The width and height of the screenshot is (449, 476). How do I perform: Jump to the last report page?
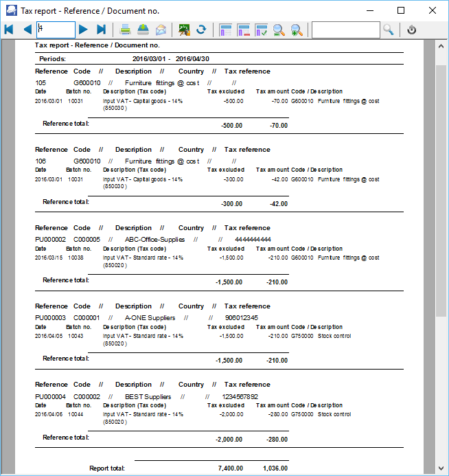click(x=101, y=30)
